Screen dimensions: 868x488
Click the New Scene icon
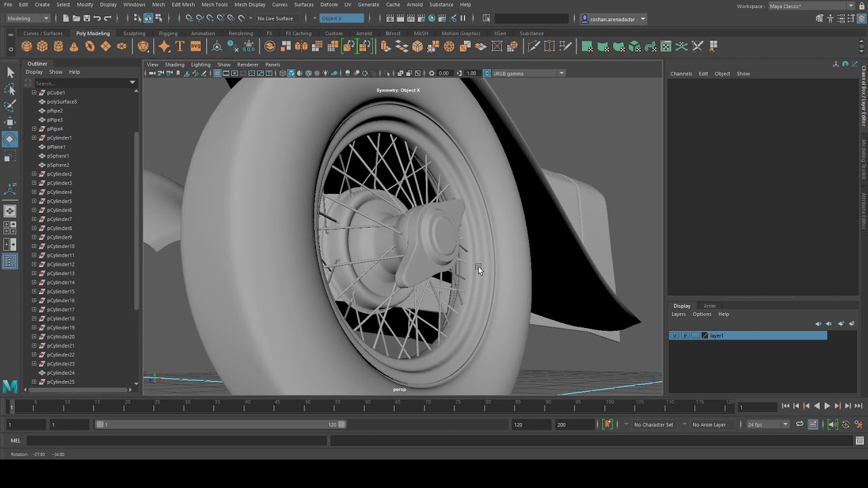pos(65,18)
